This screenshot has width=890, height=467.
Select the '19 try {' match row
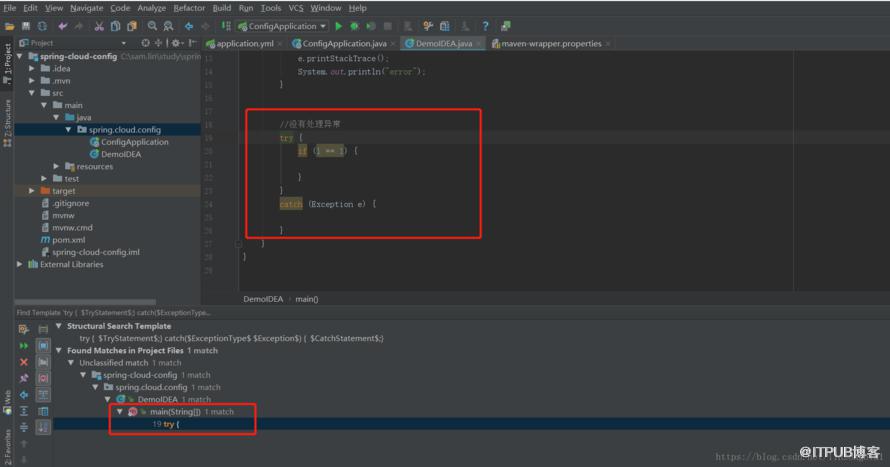471,424
